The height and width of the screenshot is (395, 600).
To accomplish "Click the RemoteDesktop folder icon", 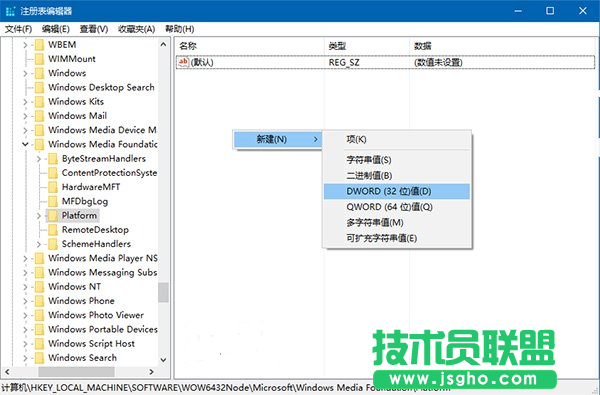I will click(53, 230).
